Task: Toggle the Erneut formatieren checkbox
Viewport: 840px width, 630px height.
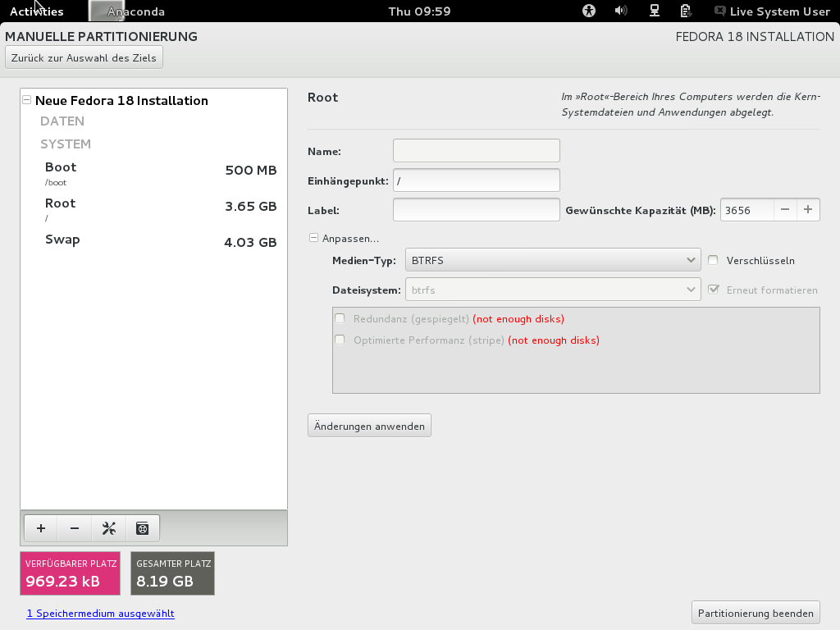Action: click(x=713, y=290)
